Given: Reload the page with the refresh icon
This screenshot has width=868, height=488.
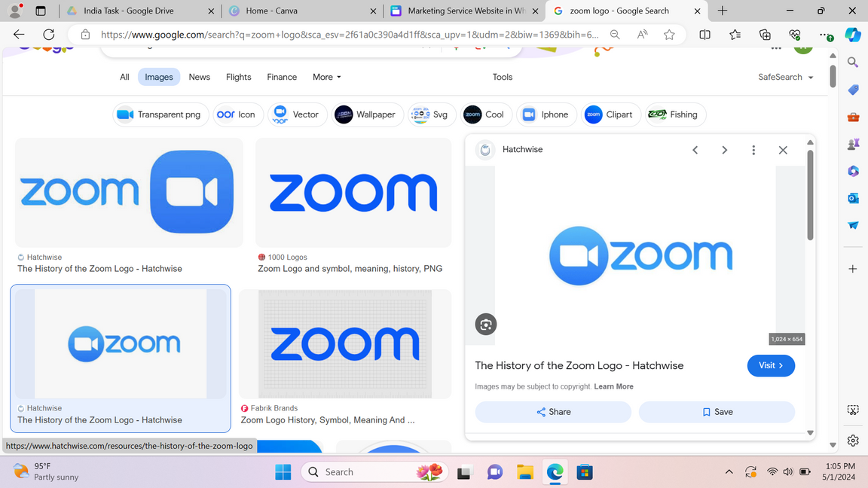Looking at the screenshot, I should coord(49,35).
